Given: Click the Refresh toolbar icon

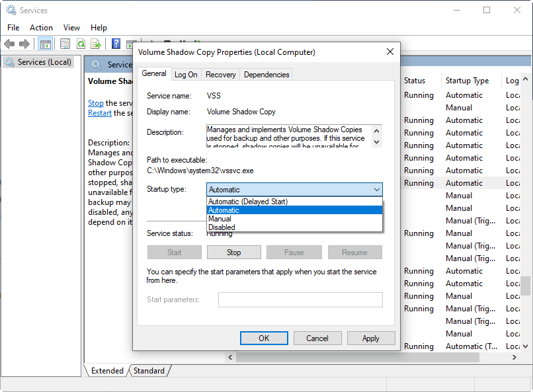Looking at the screenshot, I should (81, 44).
